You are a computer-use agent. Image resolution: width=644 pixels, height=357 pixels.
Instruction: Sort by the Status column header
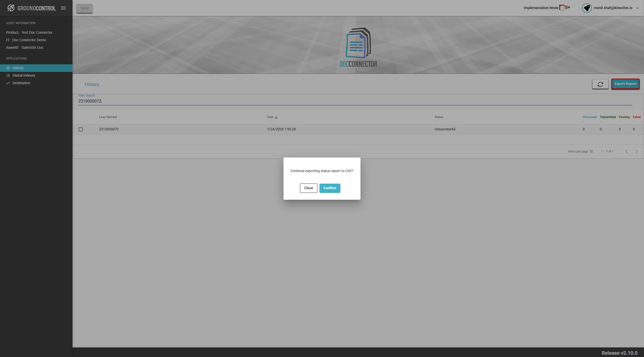click(x=439, y=117)
